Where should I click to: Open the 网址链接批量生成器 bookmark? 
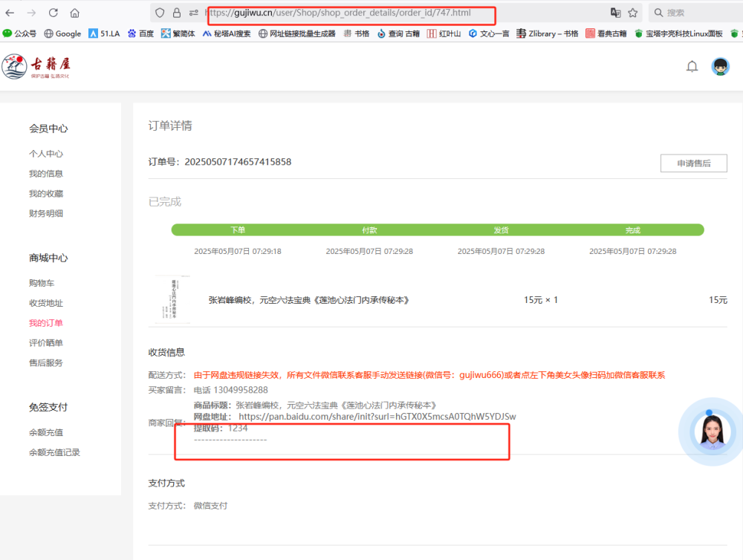pos(297,33)
